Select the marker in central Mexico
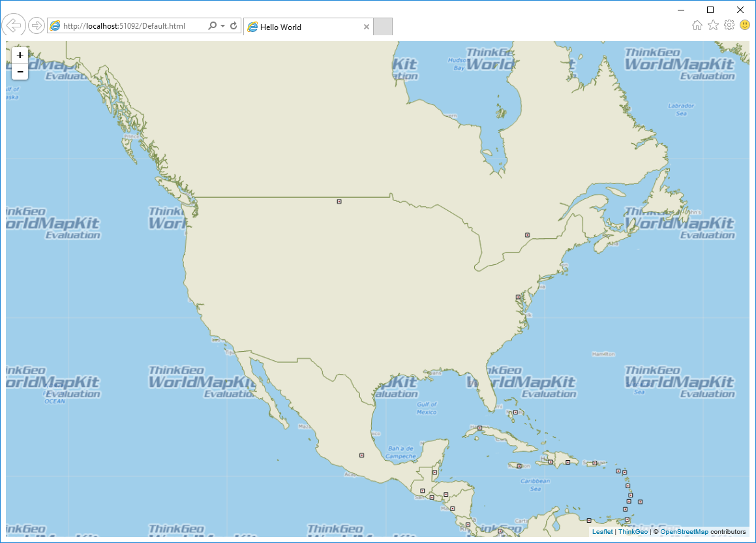 tap(361, 455)
